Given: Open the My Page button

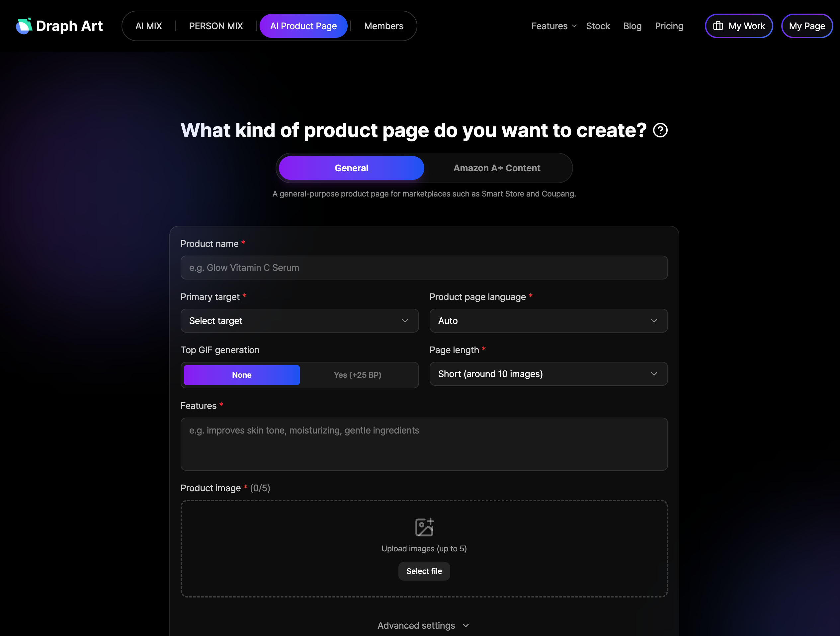Looking at the screenshot, I should (x=807, y=26).
